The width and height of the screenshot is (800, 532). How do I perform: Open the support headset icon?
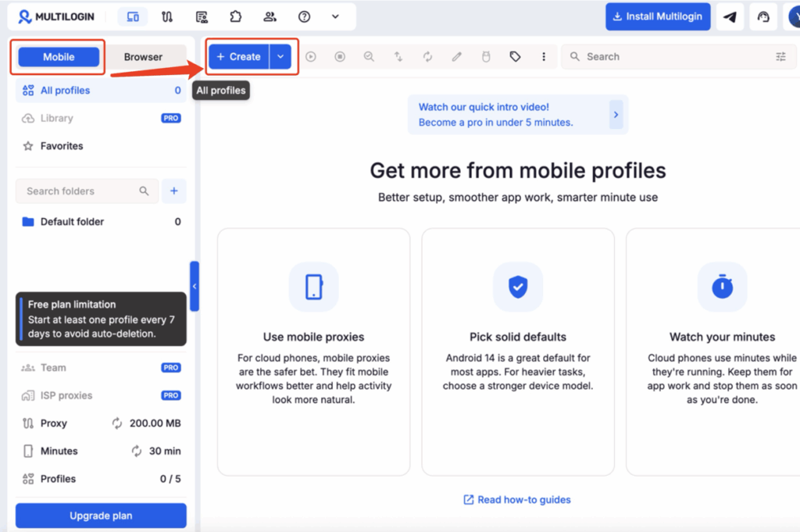click(763, 16)
